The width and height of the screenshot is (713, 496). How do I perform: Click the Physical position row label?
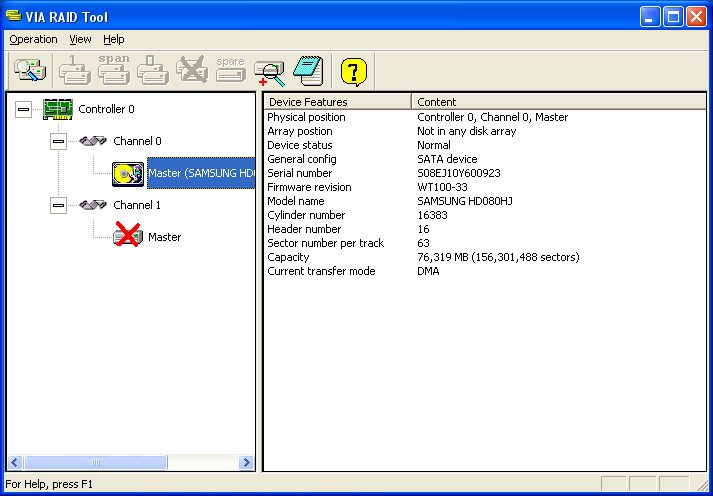click(306, 117)
